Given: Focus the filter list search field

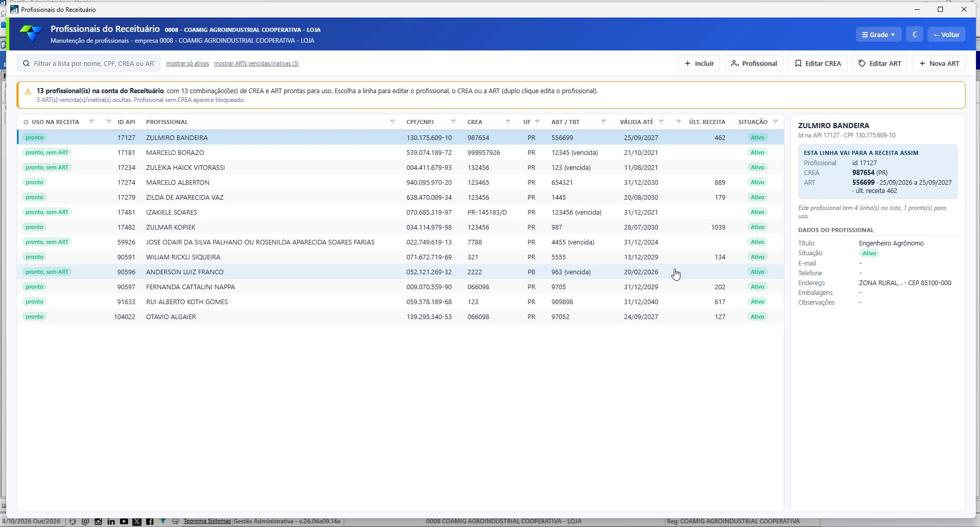Looking at the screenshot, I should pyautogui.click(x=89, y=63).
